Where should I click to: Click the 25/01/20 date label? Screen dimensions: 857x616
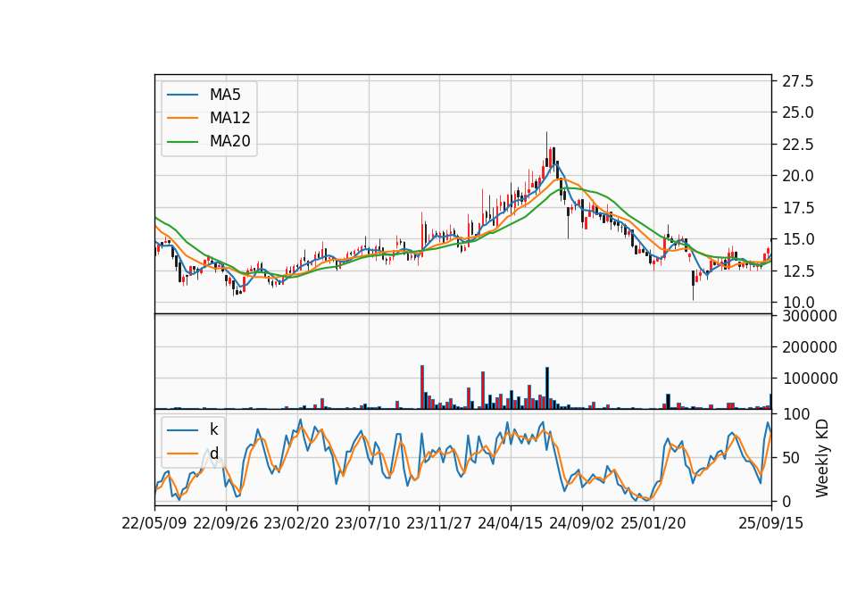[x=653, y=523]
